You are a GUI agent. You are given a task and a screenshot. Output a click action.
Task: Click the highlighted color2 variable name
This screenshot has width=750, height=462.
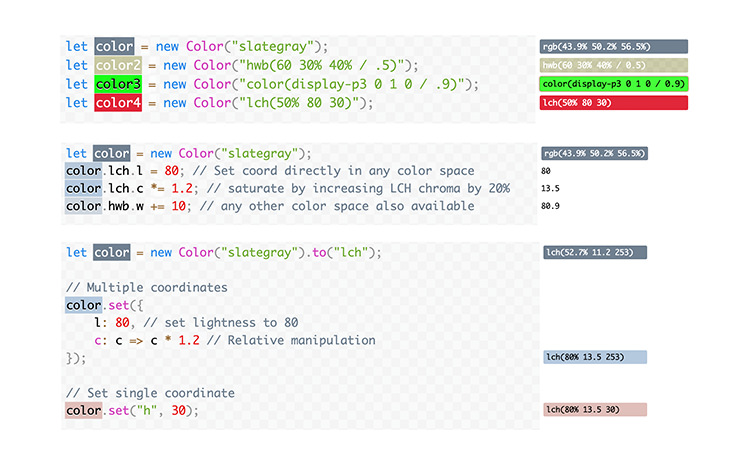tap(118, 65)
